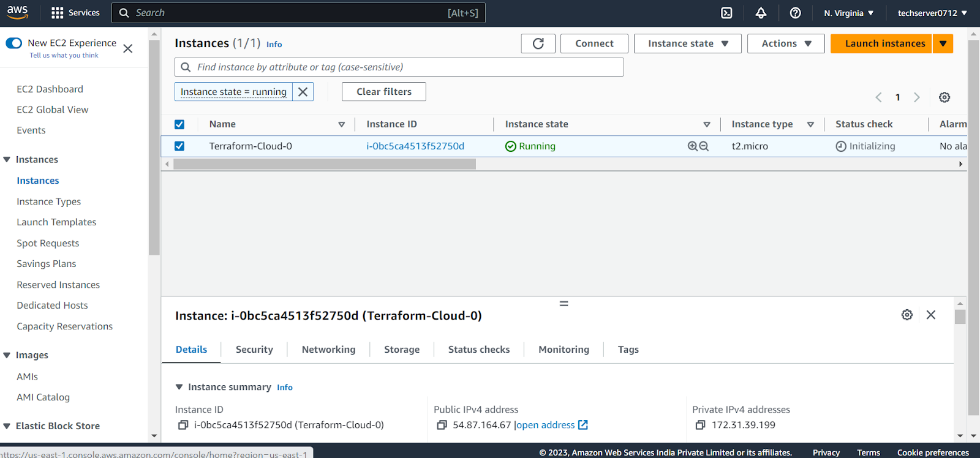Image resolution: width=980 pixels, height=458 pixels.
Task: Copy the public IPv4 address
Action: pyautogui.click(x=442, y=425)
